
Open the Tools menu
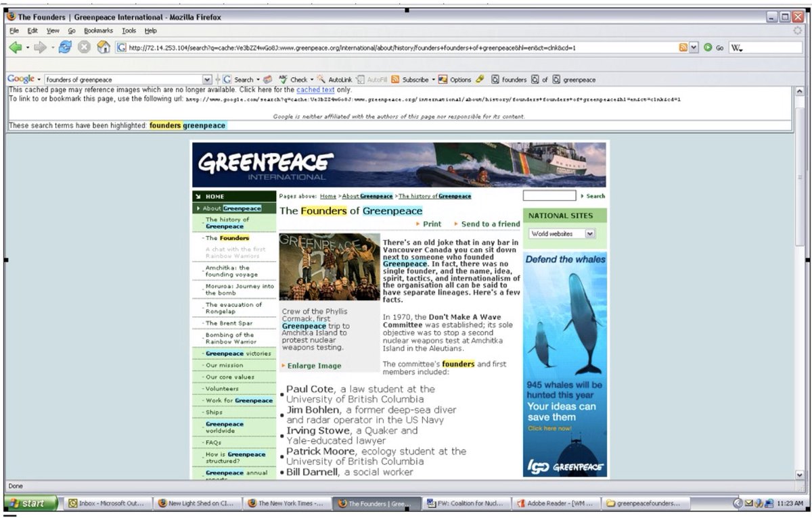(x=129, y=30)
